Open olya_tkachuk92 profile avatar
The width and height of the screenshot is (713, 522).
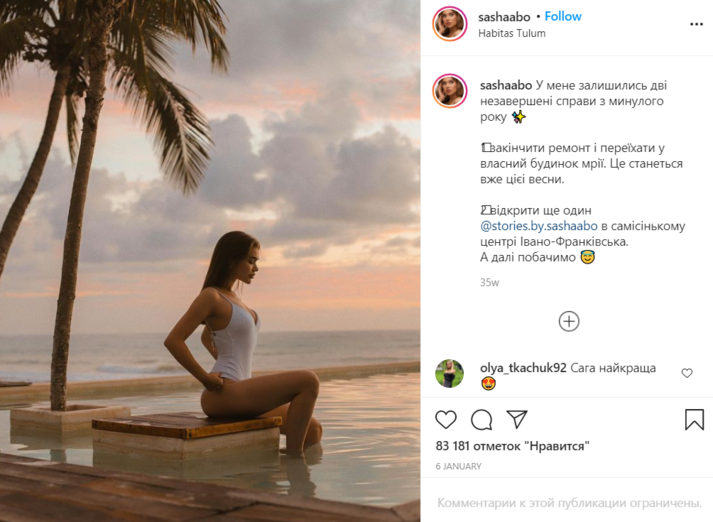pos(449,373)
